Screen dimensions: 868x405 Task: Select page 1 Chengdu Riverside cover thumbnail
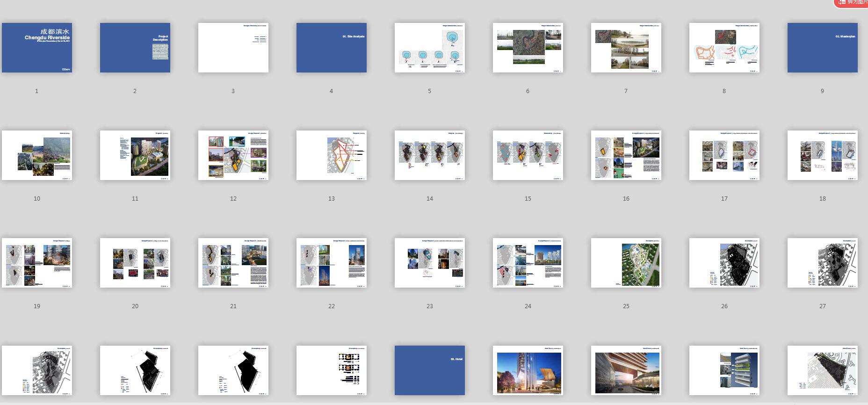pos(37,48)
